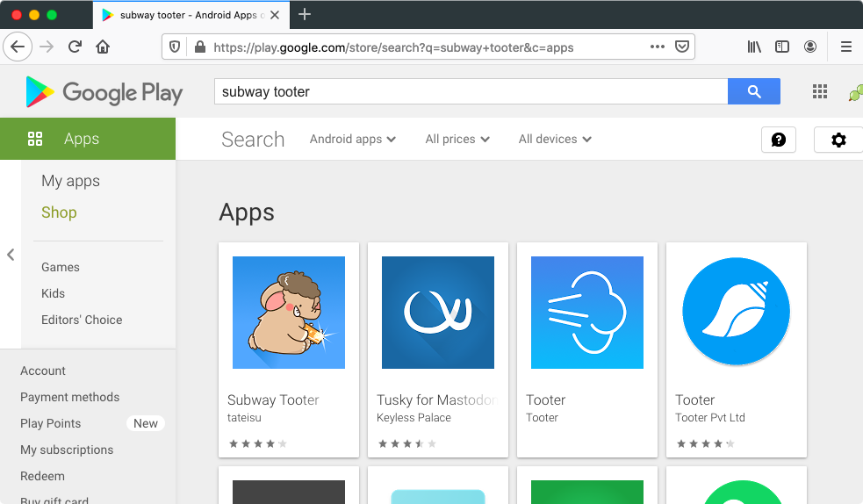Open the page actions ellipsis menu
The width and height of the screenshot is (863, 504).
click(658, 47)
